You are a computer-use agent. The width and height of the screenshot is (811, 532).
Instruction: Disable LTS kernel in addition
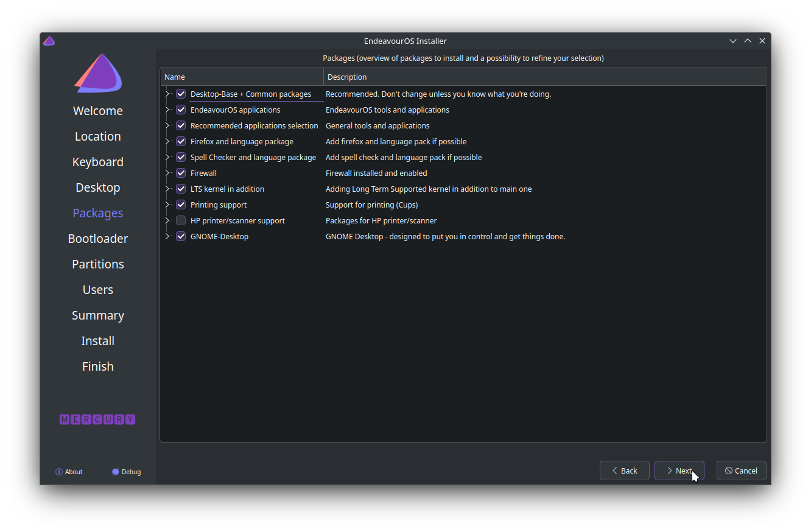(x=181, y=189)
